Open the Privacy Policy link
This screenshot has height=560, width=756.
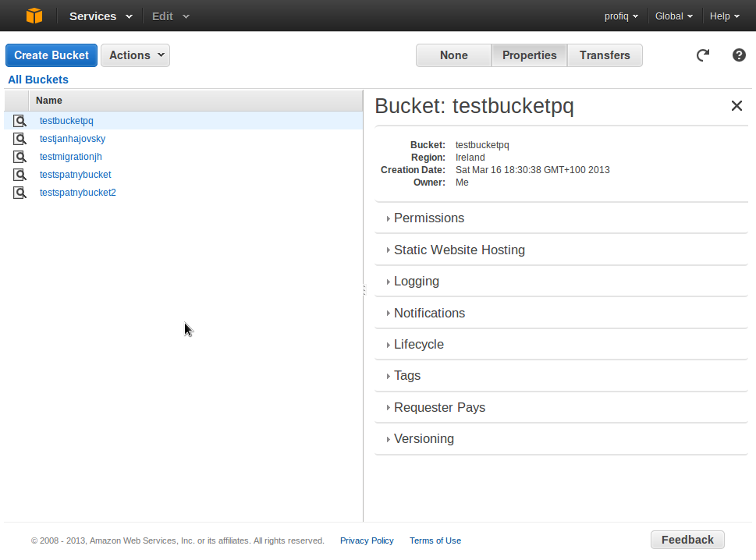[367, 541]
